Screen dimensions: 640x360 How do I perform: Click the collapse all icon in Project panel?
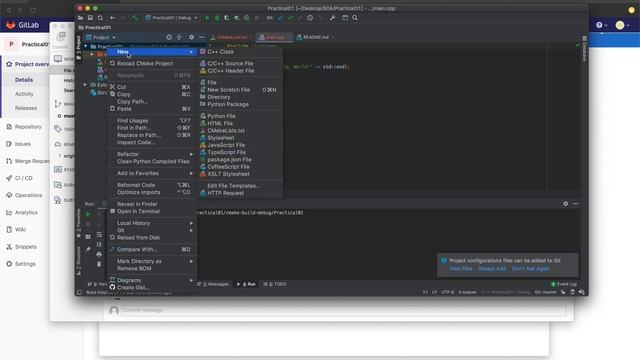coord(179,37)
